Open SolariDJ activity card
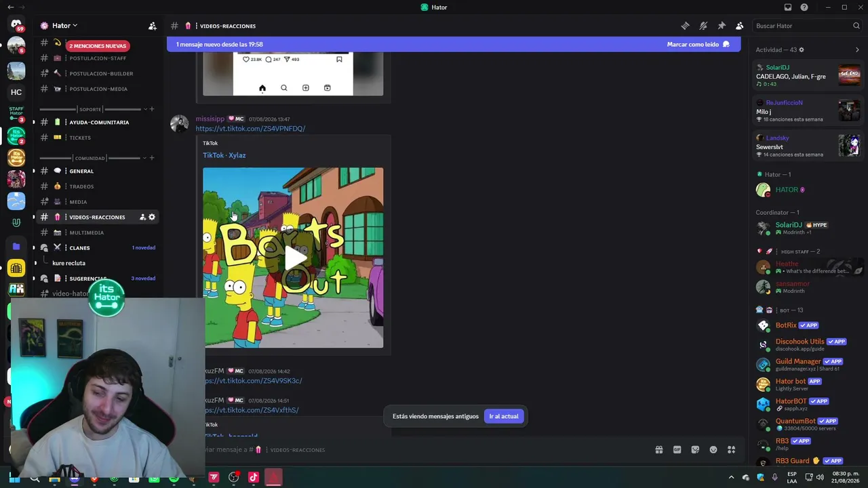The width and height of the screenshot is (868, 488). 808,75
